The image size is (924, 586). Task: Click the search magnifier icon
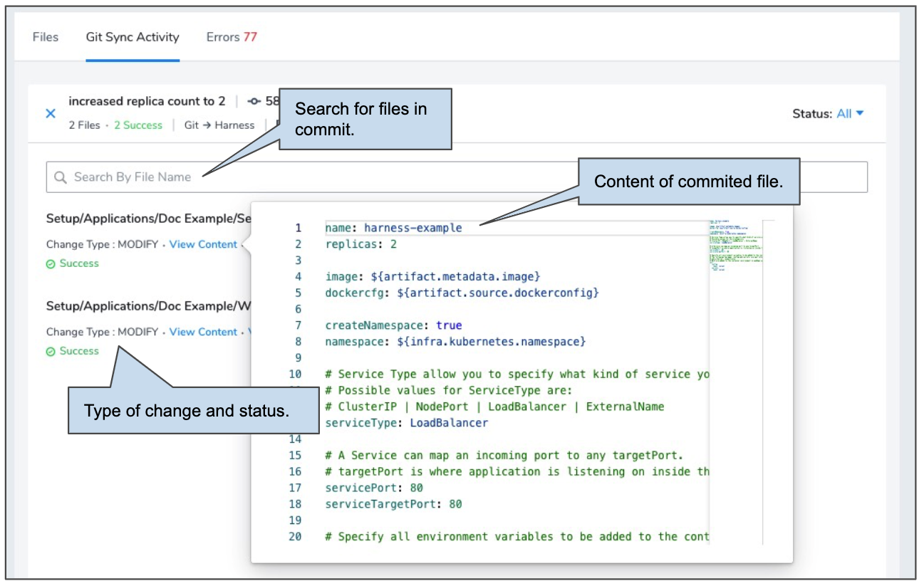[x=61, y=177]
